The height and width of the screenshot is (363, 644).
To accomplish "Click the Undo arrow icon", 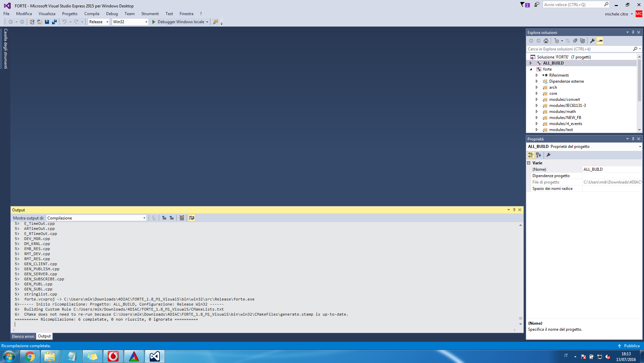I will point(64,22).
